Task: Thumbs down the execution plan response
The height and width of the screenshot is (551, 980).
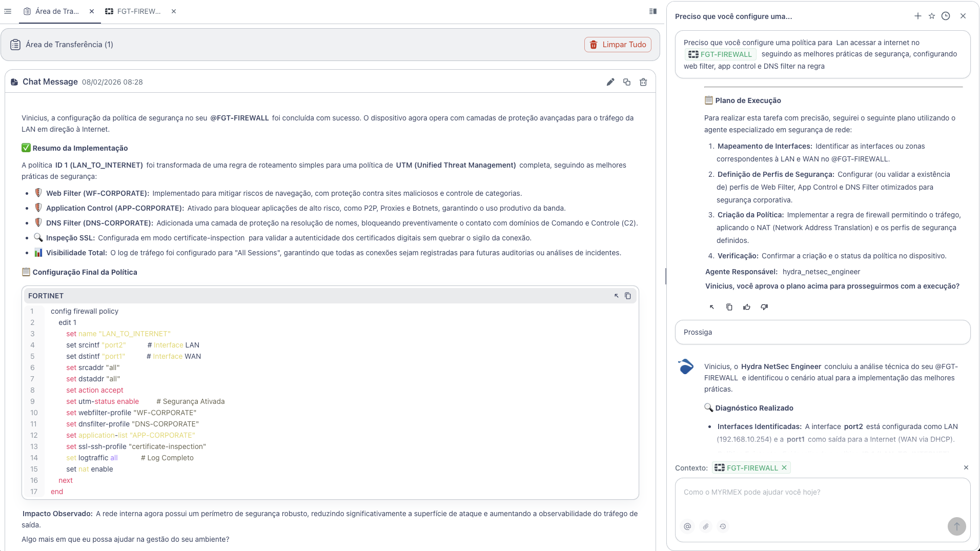Action: point(764,307)
